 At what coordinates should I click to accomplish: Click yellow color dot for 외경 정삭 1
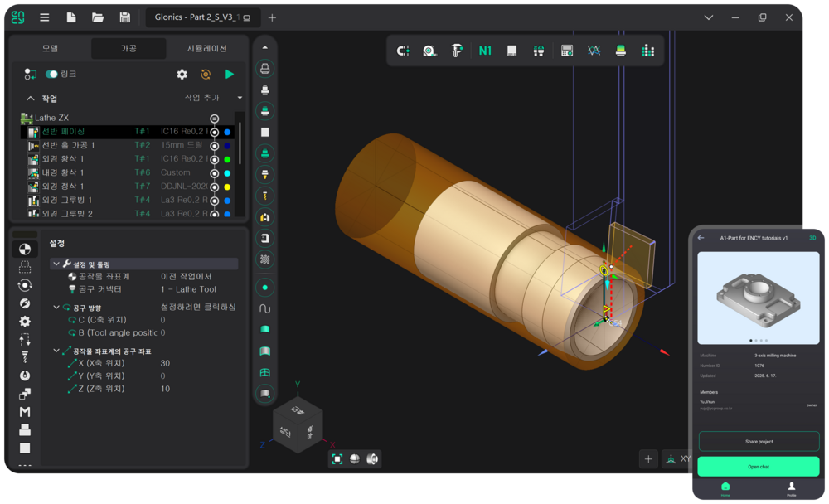[x=227, y=187]
